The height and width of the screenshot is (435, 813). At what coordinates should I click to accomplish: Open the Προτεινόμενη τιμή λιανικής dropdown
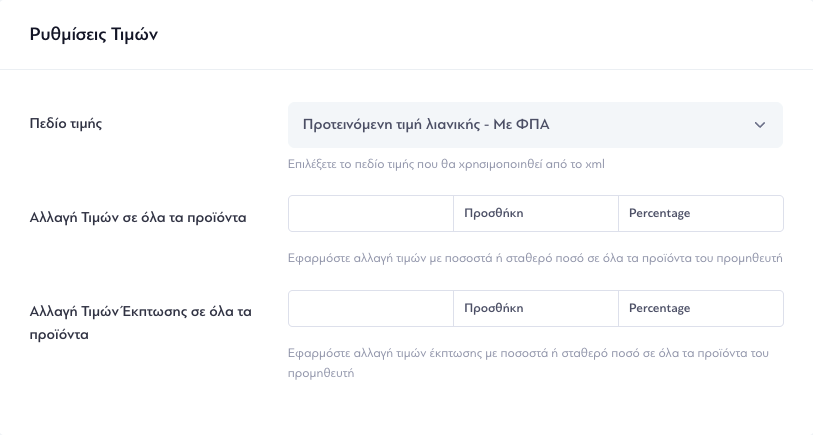click(x=535, y=125)
